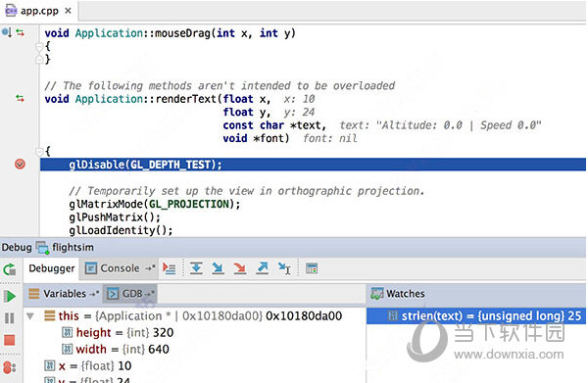The height and width of the screenshot is (383, 588).
Task: Click the highlighted glDisable(GL_DEPTH_TEST) line
Action: 313,165
